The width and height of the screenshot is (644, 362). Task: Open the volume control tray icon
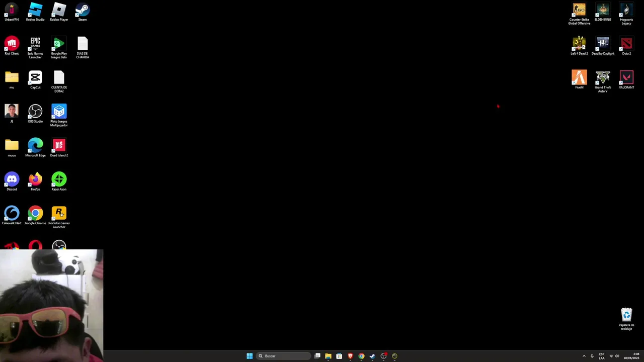617,356
